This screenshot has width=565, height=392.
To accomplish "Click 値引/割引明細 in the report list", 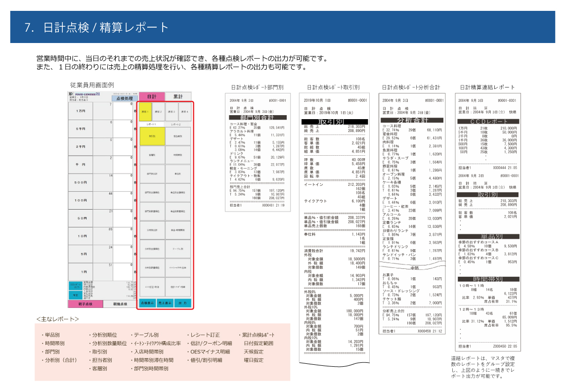I will tap(206, 360).
